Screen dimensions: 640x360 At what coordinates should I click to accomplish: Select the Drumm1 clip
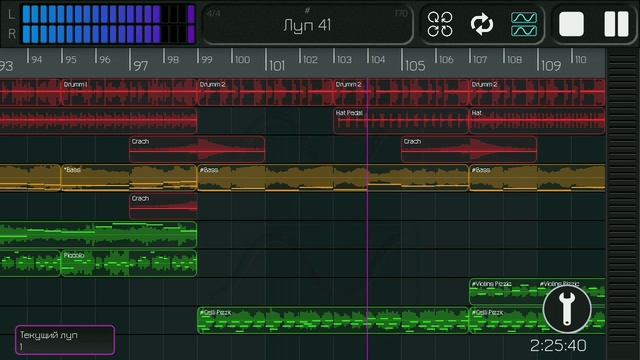pyautogui.click(x=129, y=93)
